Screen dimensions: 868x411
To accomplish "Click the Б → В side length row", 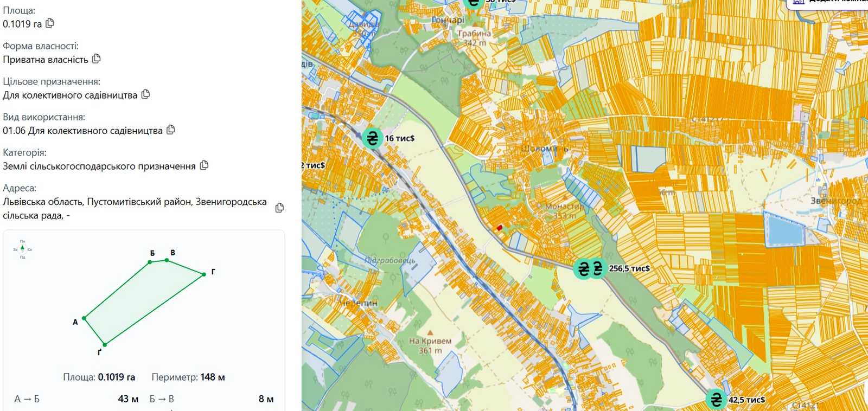I will pyautogui.click(x=212, y=399).
